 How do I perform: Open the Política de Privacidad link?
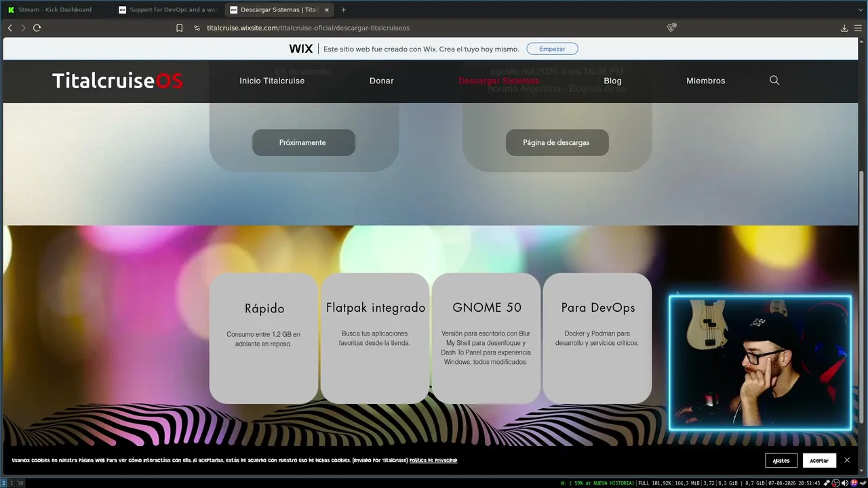(x=433, y=460)
